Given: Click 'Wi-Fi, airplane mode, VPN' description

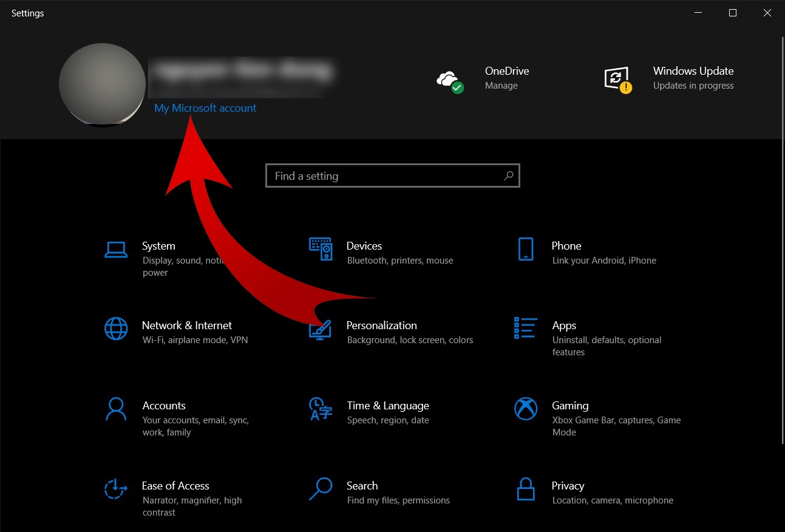Looking at the screenshot, I should [x=195, y=340].
